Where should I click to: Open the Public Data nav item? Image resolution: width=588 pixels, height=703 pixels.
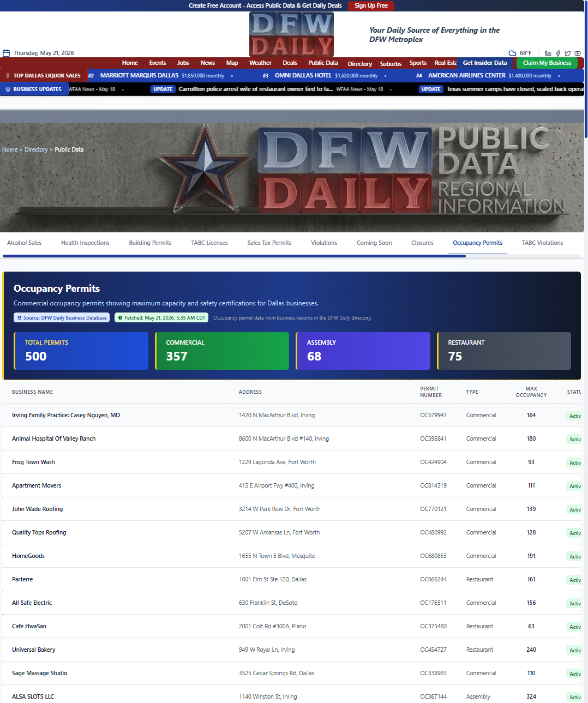pos(323,63)
